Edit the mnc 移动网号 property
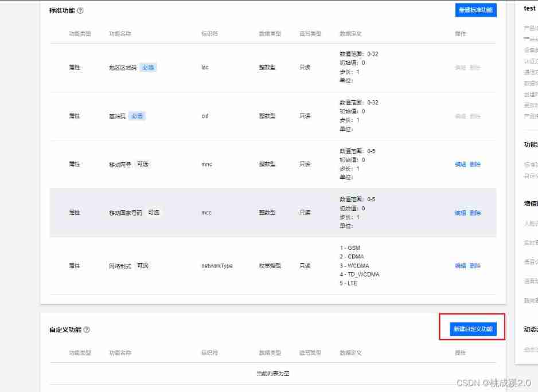 (460, 164)
